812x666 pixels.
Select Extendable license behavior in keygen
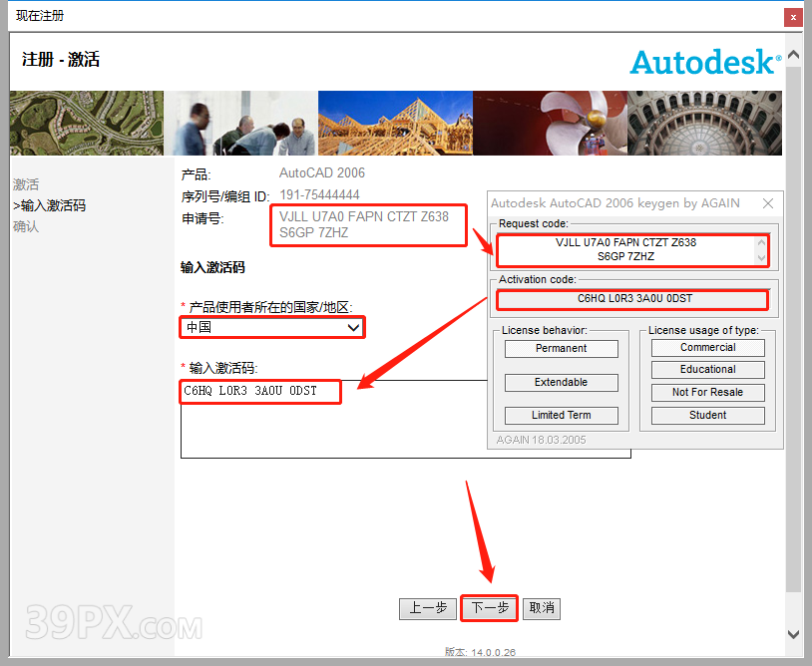[x=561, y=382]
